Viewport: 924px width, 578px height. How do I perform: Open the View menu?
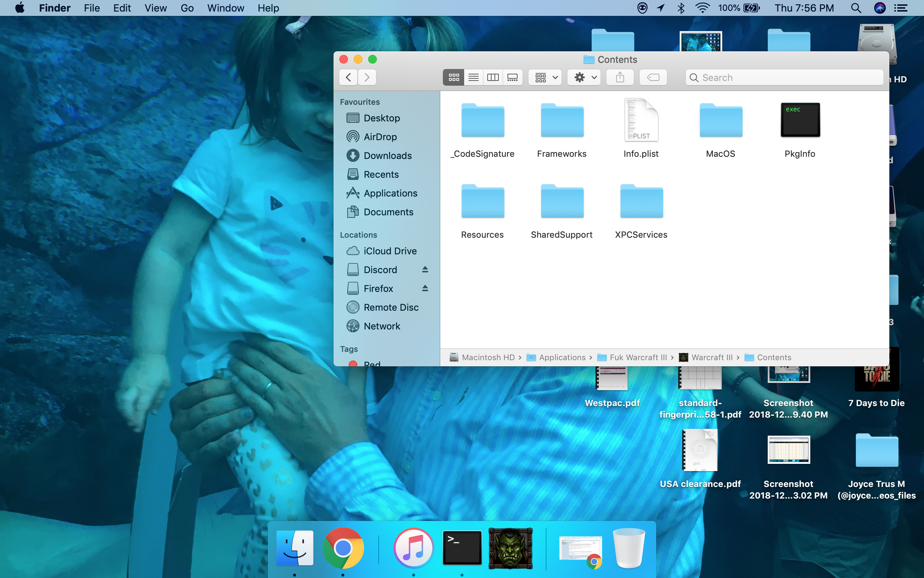pyautogui.click(x=156, y=8)
